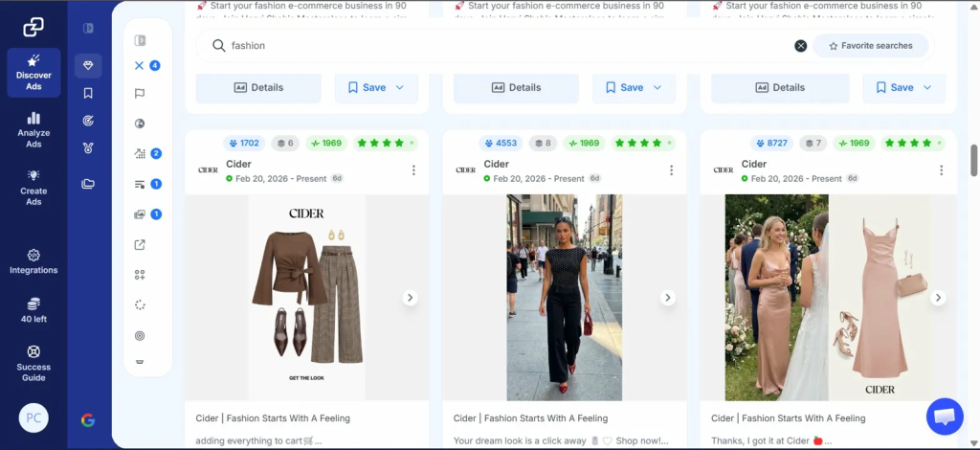Click the layers badge showing 8

coord(544,143)
